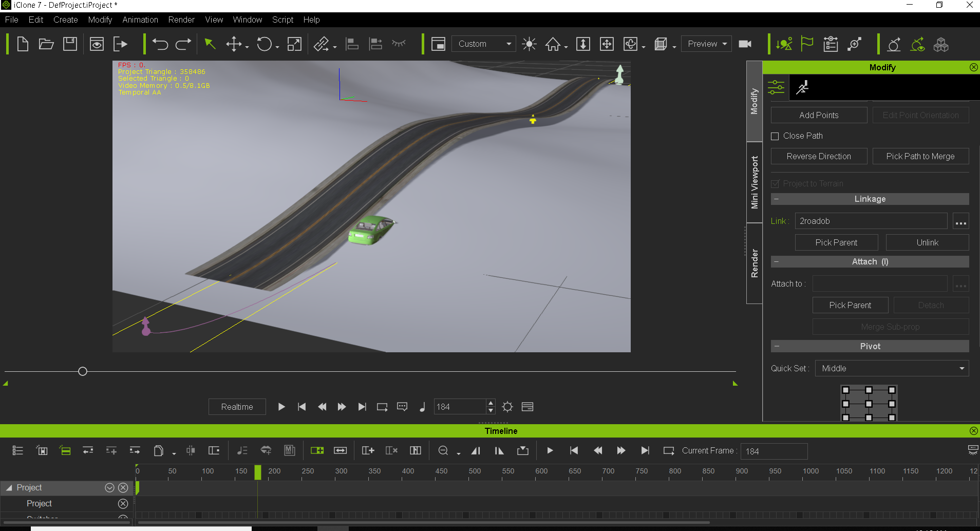Save the project with disk icon
The height and width of the screenshot is (531, 980).
click(x=70, y=44)
